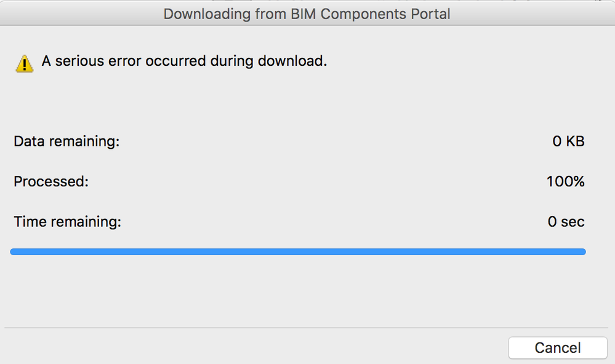Viewport: 615px width, 364px height.
Task: Click the serious error message text
Action: tap(184, 61)
